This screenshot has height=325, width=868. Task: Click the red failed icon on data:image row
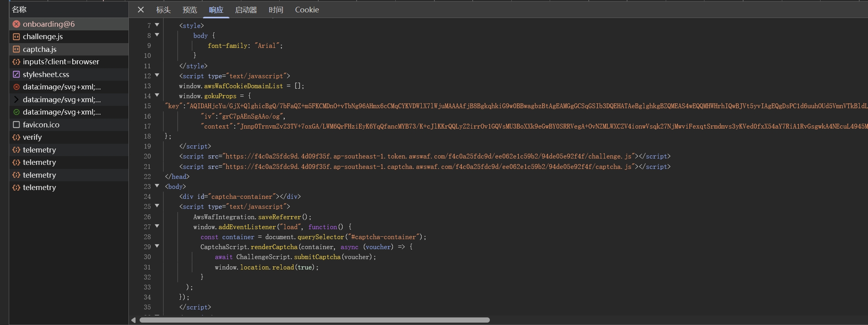(16, 87)
